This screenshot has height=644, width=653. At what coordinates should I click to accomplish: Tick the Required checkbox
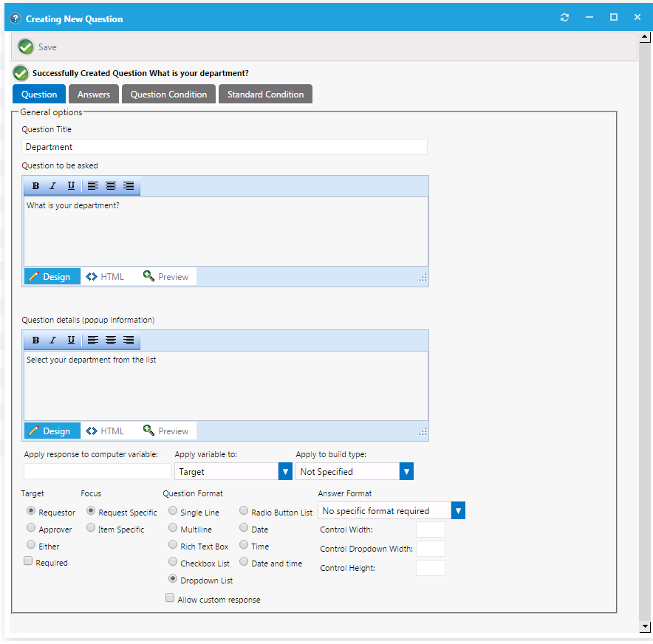point(29,562)
